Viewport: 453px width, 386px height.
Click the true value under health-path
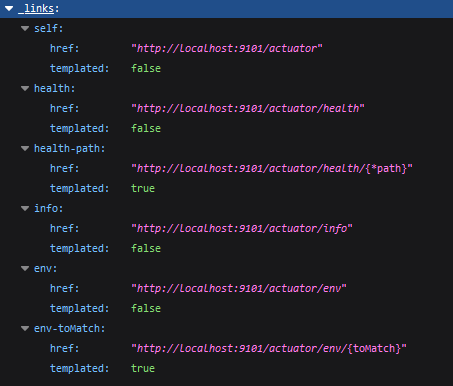click(x=143, y=189)
